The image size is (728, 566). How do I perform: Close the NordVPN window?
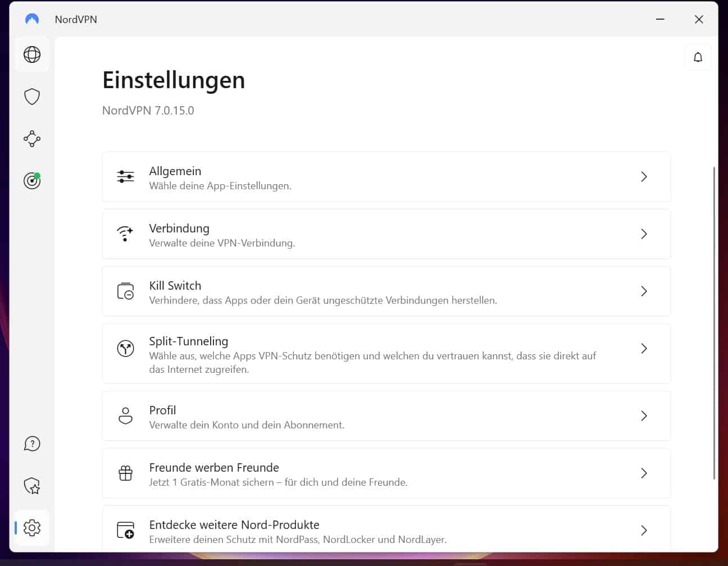click(x=699, y=19)
